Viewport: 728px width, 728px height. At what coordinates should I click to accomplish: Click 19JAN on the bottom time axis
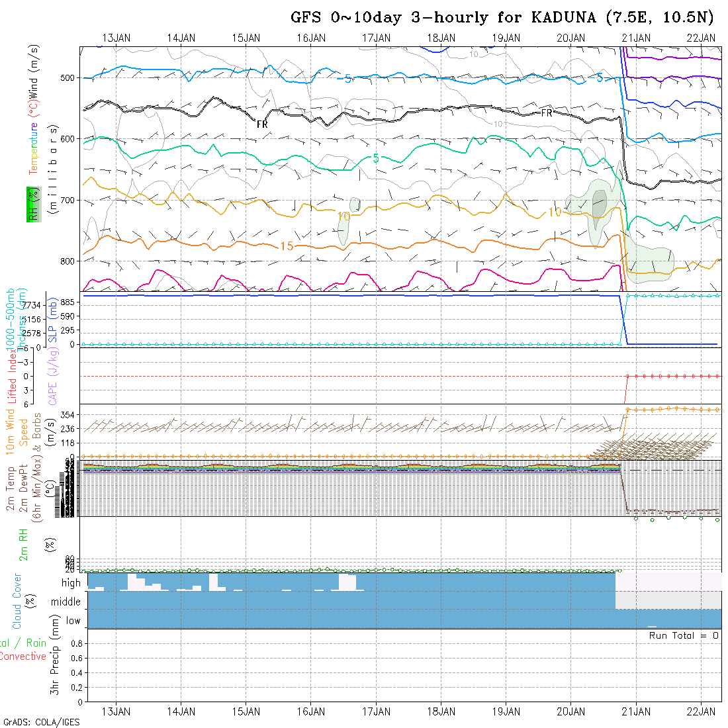506,711
